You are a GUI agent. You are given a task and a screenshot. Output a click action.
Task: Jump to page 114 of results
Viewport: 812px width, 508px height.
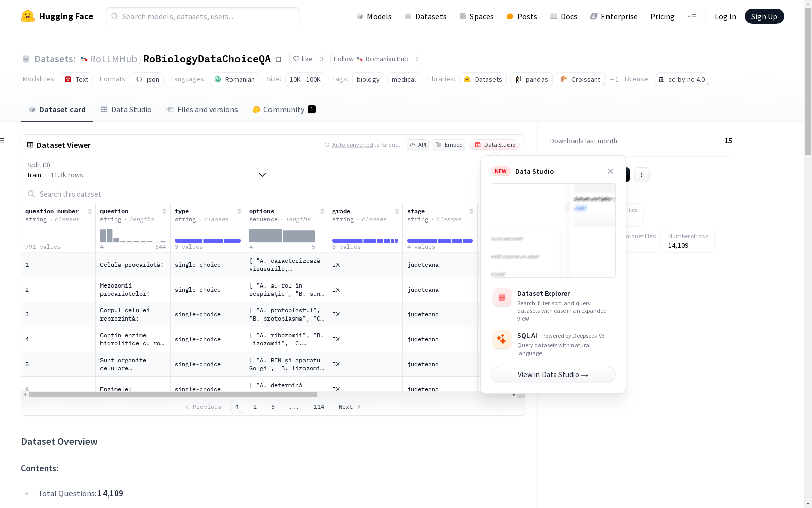tap(319, 407)
